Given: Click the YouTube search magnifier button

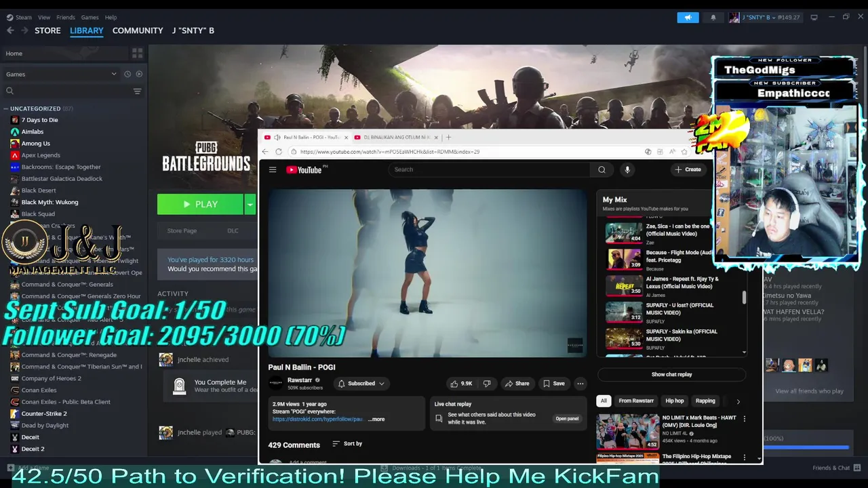Looking at the screenshot, I should click(601, 169).
